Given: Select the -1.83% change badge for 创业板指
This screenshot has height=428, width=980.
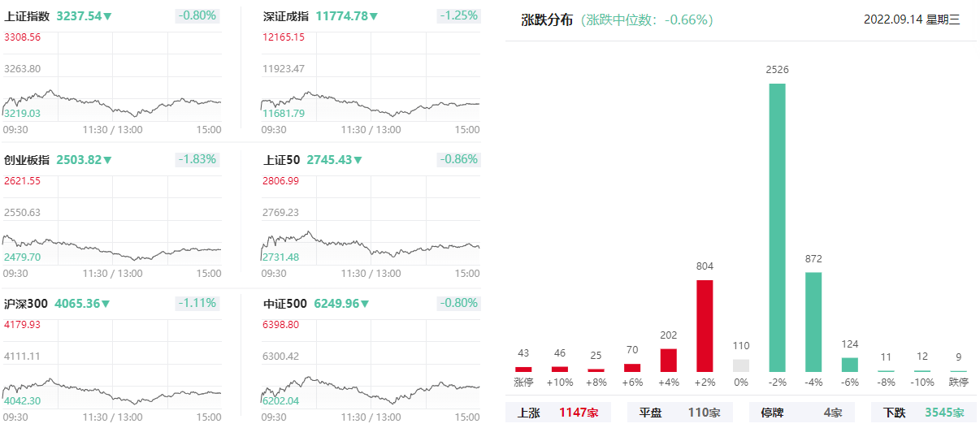Looking at the screenshot, I should (x=197, y=159).
